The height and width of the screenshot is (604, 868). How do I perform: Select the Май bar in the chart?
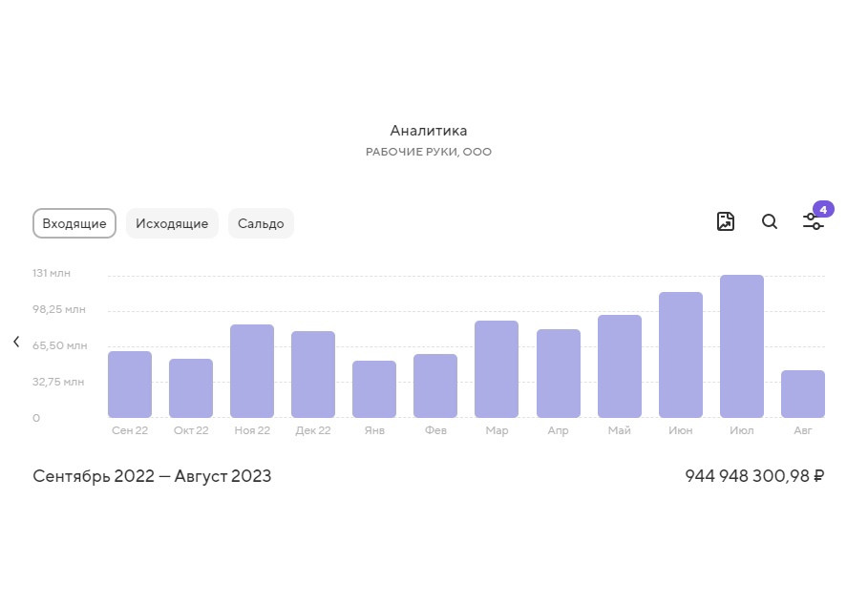(x=619, y=366)
